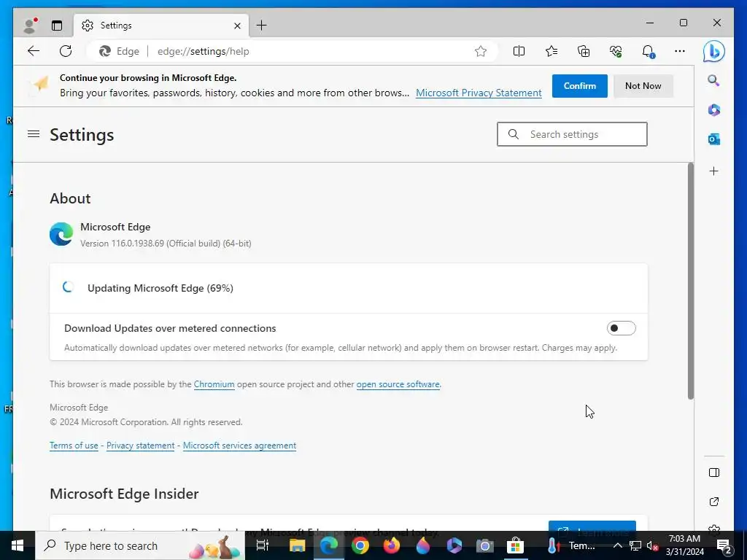Click Updating Microsoft Edge (69%) status
747x560 pixels.
click(x=160, y=288)
